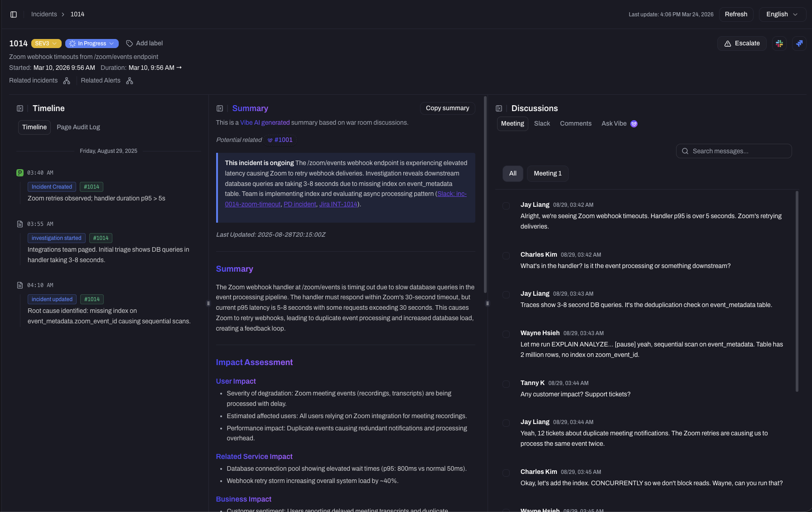Click the PagerDuty icon at 03:40 AM
Viewport: 812px width, 512px height.
pyautogui.click(x=20, y=173)
